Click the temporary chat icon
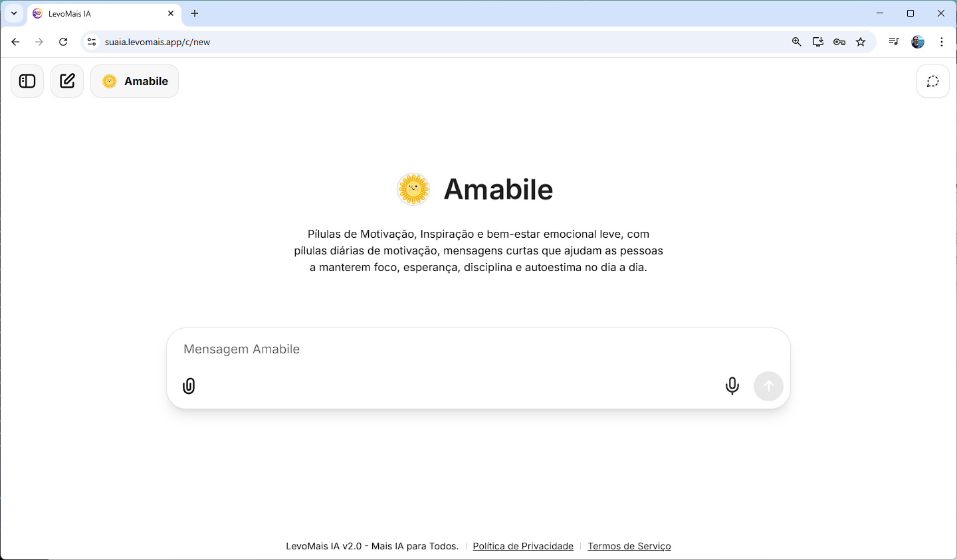 coord(932,81)
